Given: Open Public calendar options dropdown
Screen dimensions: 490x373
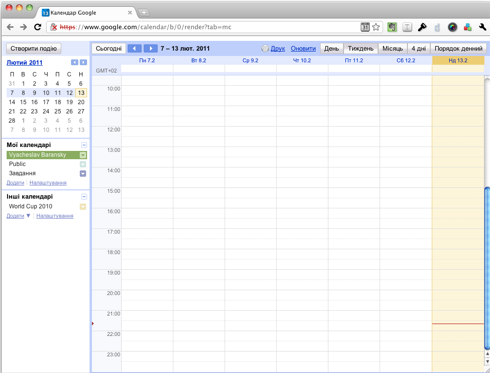Looking at the screenshot, I should 83,164.
